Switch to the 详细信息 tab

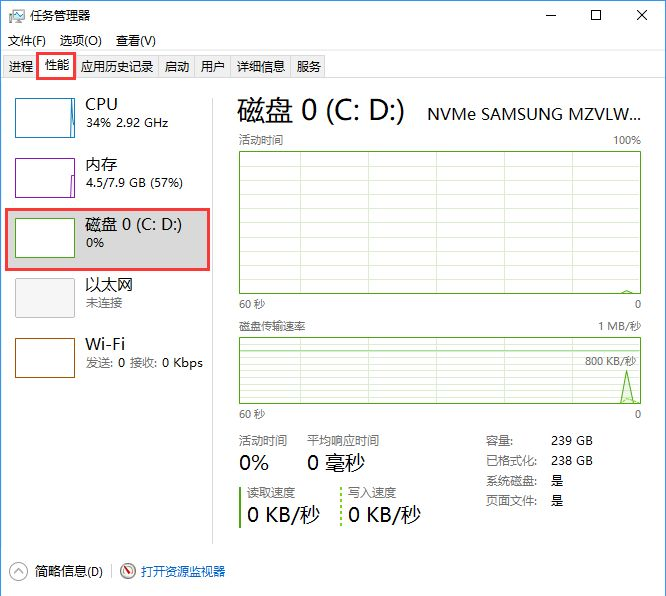tap(260, 67)
